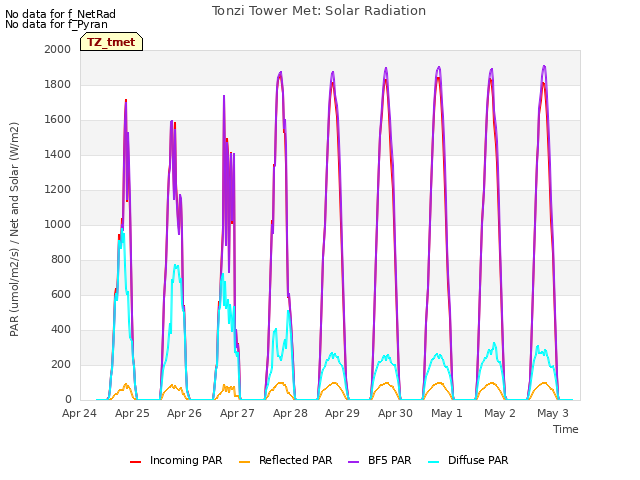
Task: Click the 600 y-axis tick label
Action: tap(61, 295)
